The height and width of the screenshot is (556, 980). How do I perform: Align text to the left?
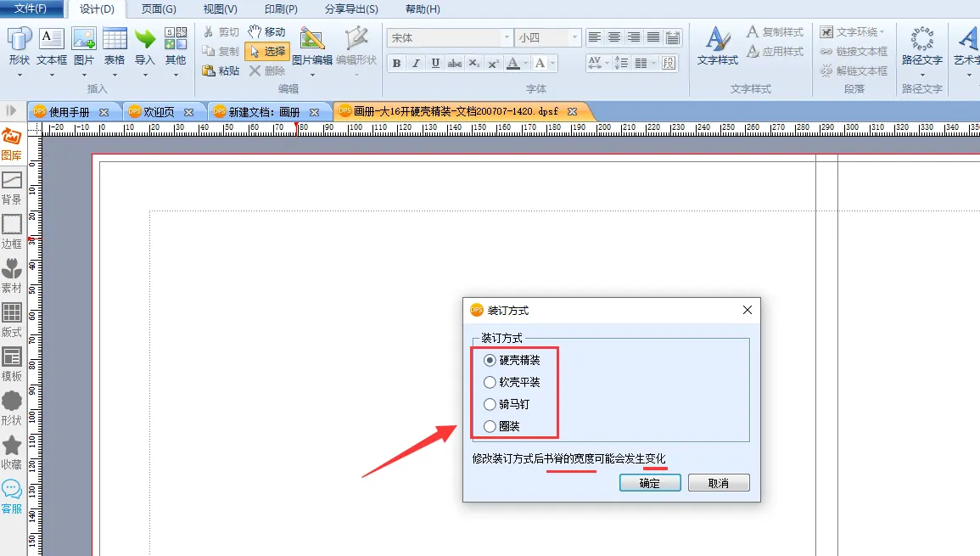coord(595,37)
